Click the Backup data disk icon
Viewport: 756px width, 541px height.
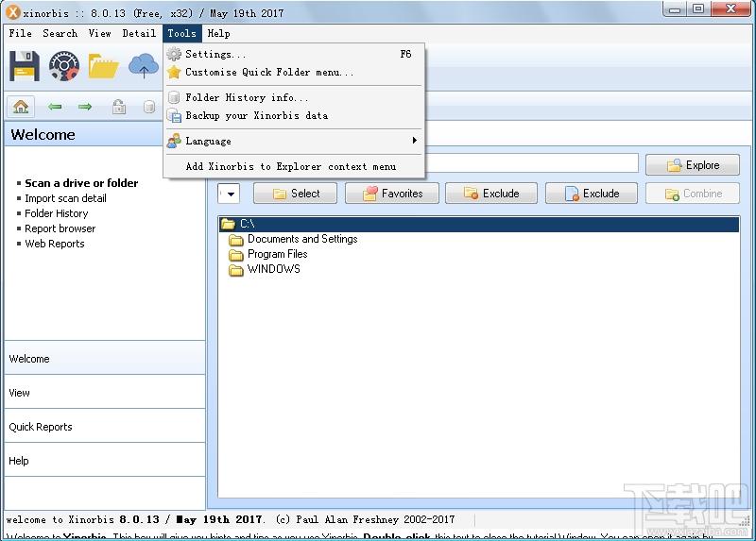click(x=174, y=115)
